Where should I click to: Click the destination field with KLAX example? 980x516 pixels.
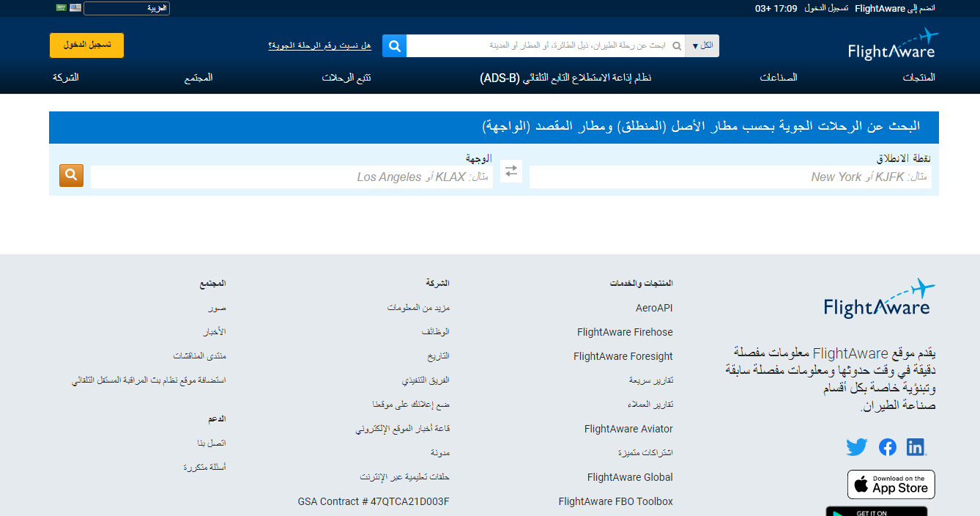pyautogui.click(x=292, y=177)
